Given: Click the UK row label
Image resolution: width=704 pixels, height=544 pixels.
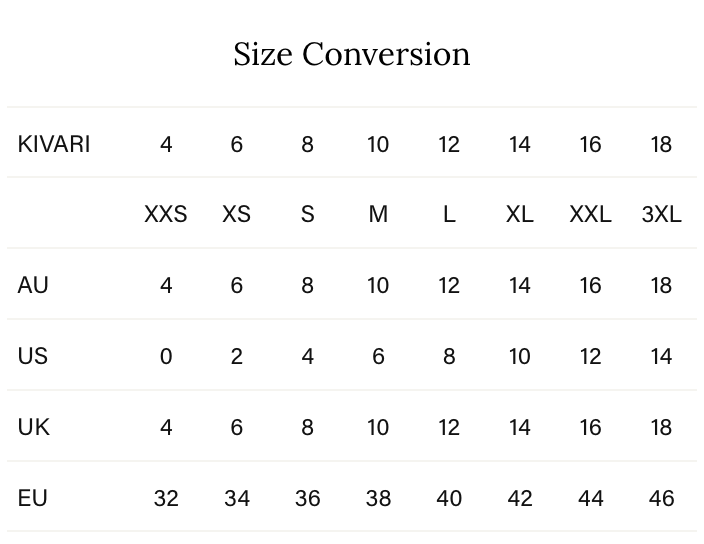Looking at the screenshot, I should 33,427.
